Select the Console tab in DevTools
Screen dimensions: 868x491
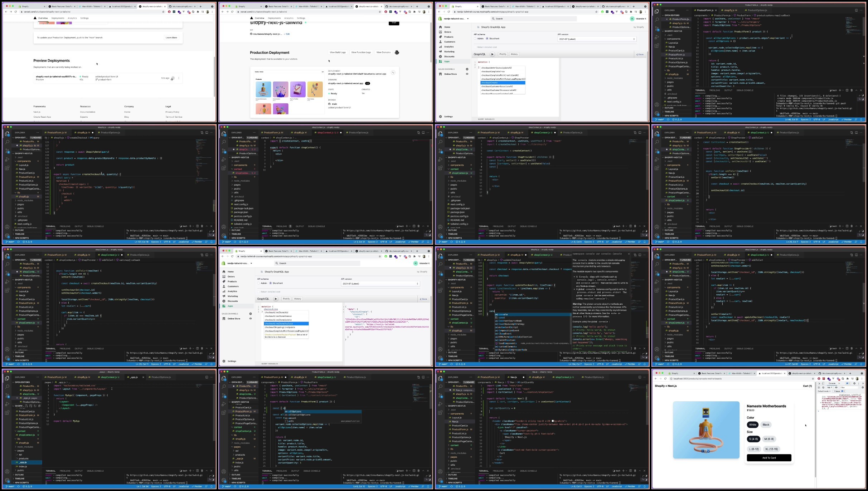[x=832, y=383]
